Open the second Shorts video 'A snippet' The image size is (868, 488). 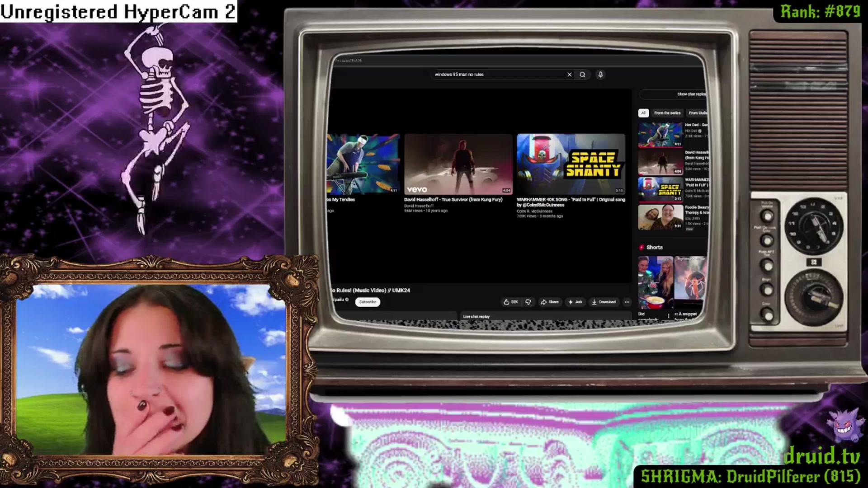point(690,283)
